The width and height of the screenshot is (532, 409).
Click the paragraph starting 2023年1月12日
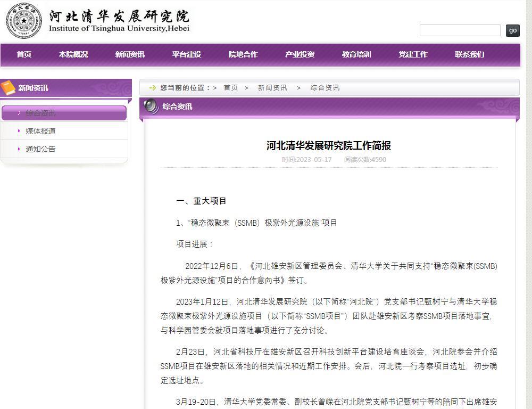[x=329, y=316]
